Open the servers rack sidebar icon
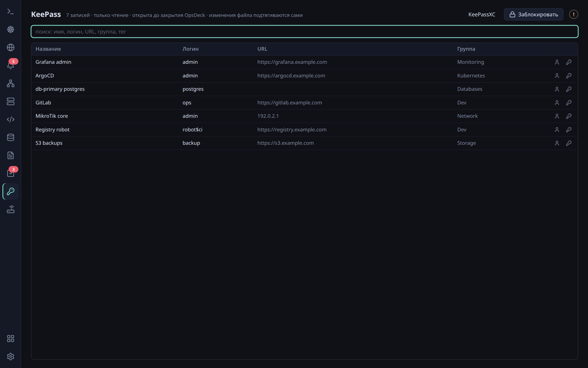 [10, 101]
